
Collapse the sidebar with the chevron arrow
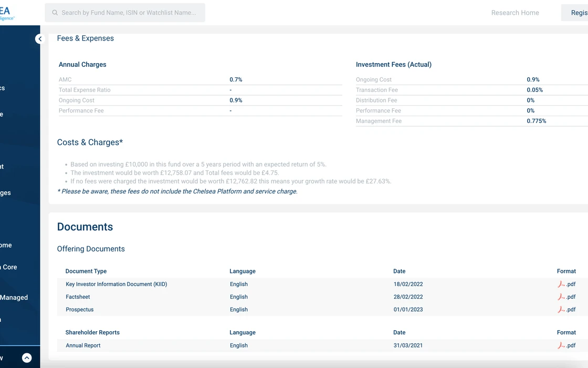tap(40, 39)
